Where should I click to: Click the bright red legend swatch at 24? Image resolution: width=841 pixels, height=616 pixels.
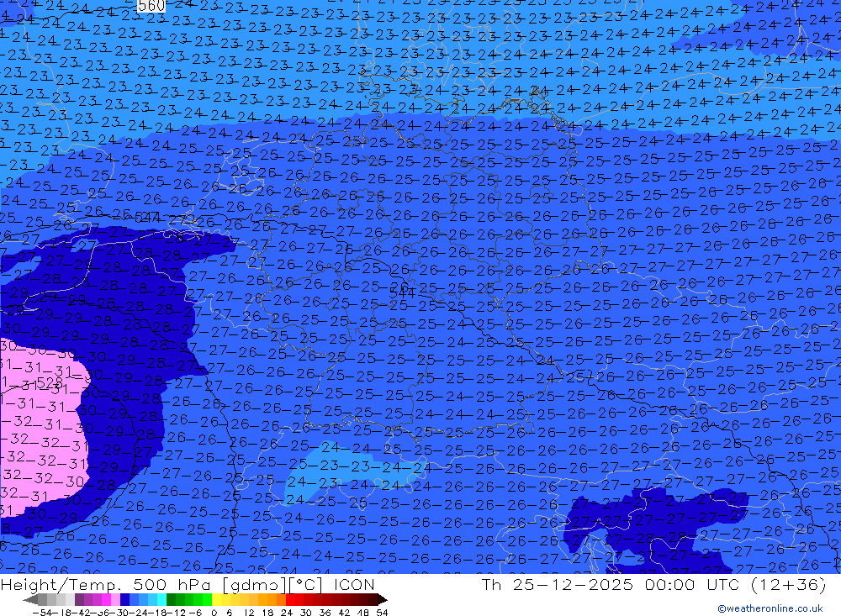point(290,599)
